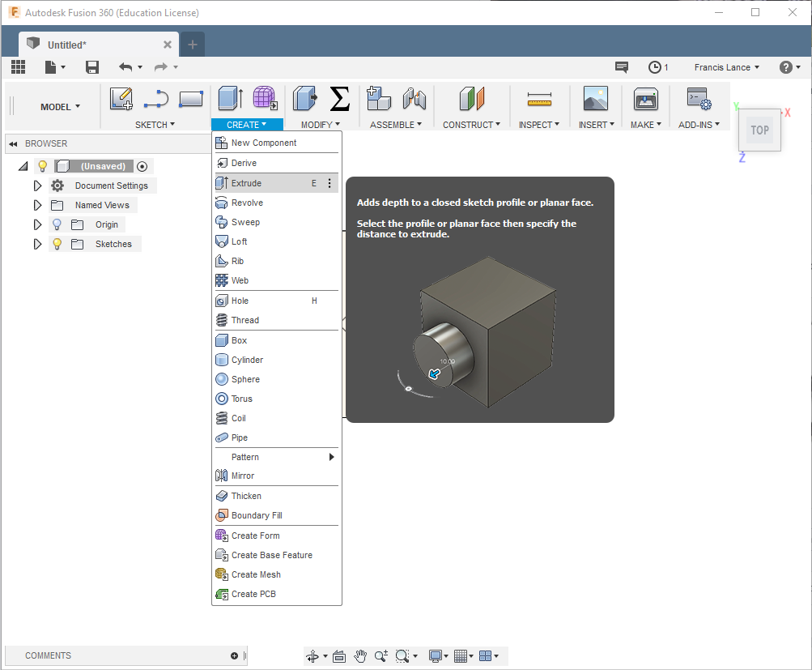Viewport: 812px width, 670px height.
Task: Choose Boundary Fill menu item
Action: (x=277, y=515)
